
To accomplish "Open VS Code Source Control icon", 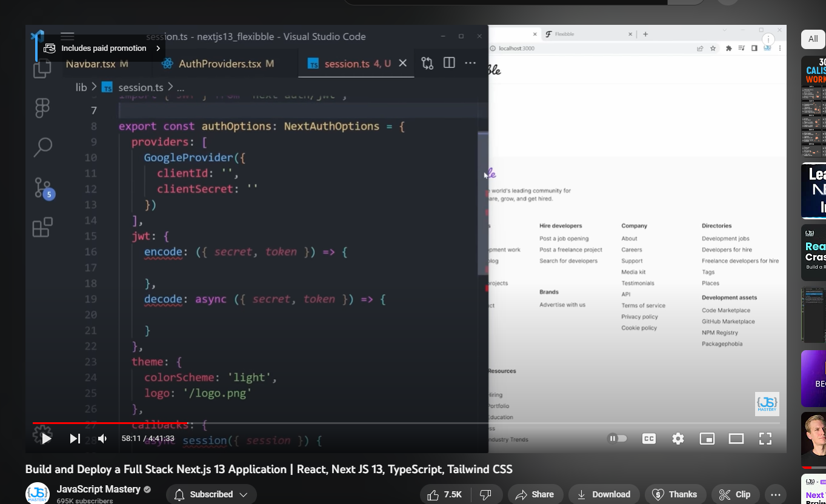I will [x=42, y=187].
